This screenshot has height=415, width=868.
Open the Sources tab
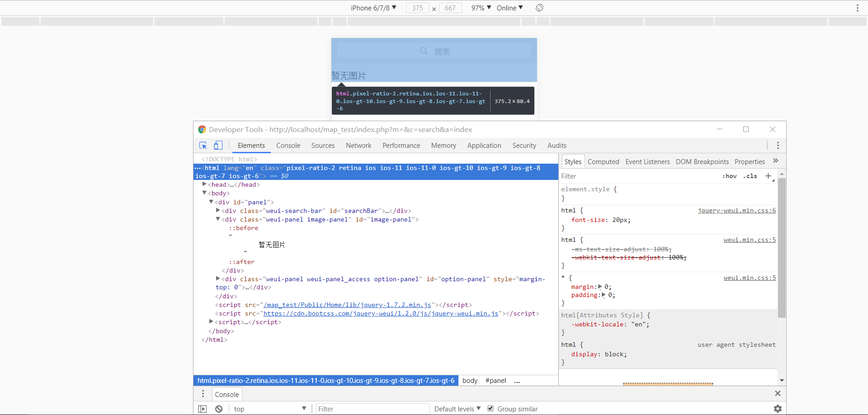[323, 146]
